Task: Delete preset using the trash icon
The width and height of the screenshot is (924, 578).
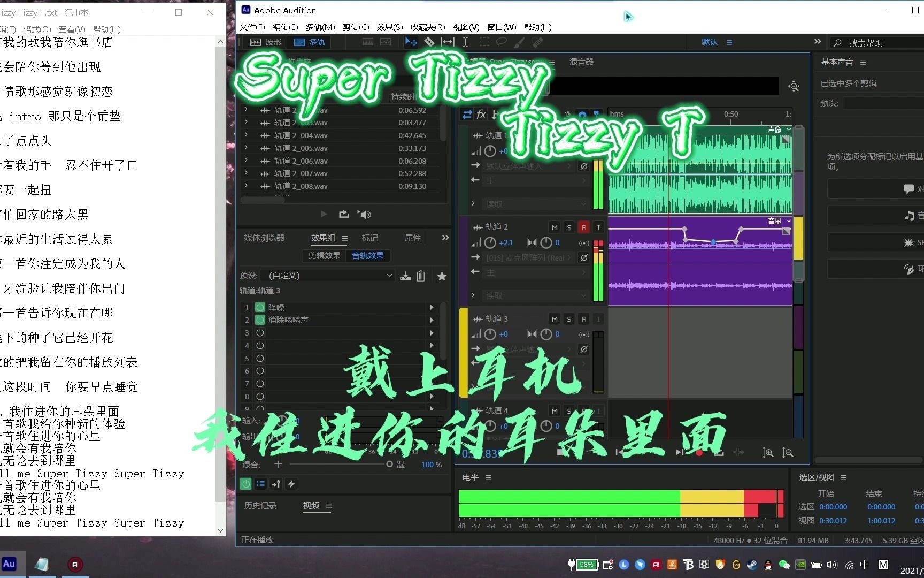Action: [421, 276]
